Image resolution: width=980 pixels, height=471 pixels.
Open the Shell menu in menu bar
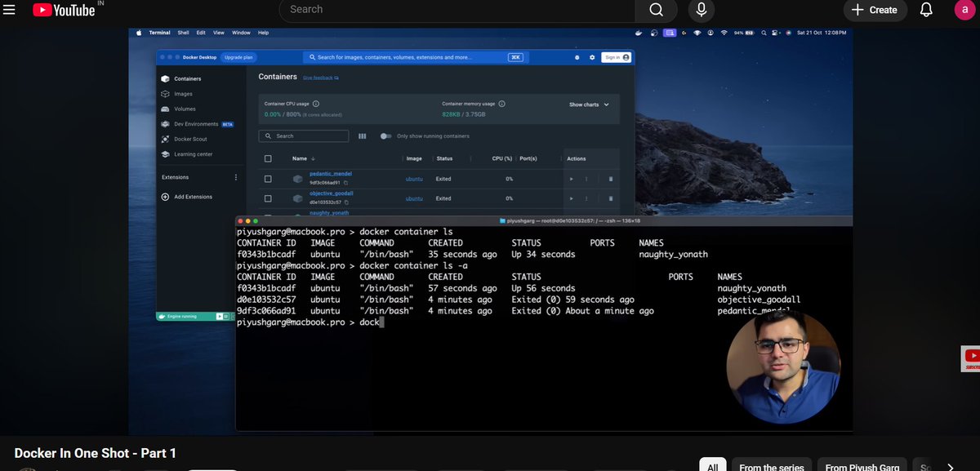[183, 33]
